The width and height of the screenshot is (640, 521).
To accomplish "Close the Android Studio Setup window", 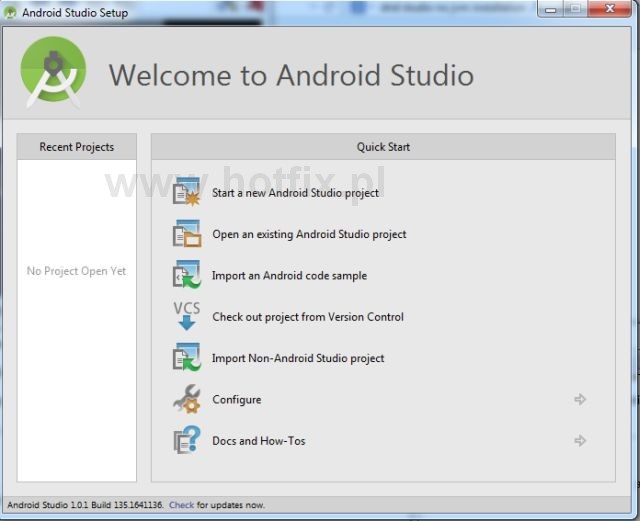I will pyautogui.click(x=610, y=9).
